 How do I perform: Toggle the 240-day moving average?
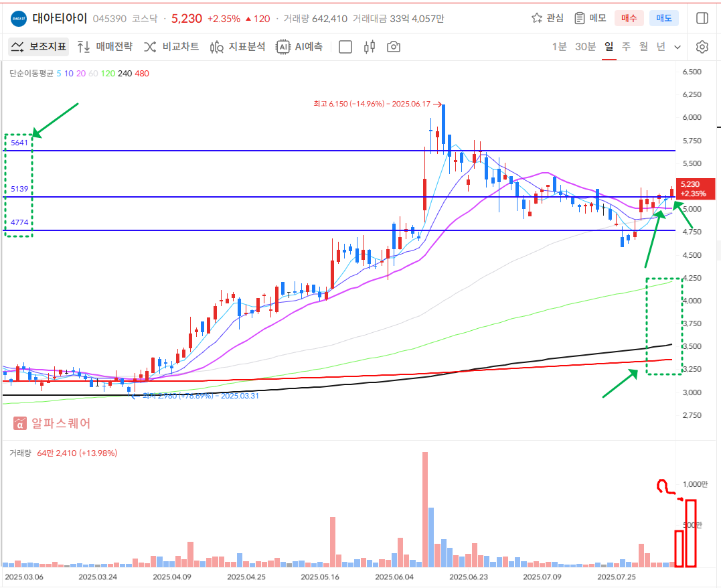pos(125,74)
